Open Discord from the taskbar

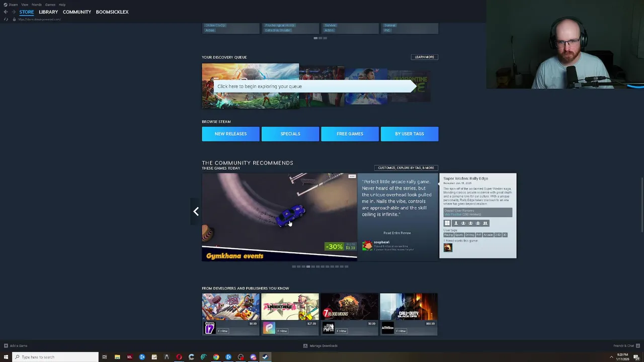253,357
